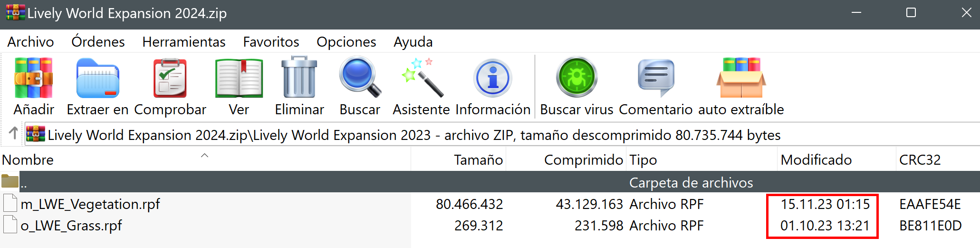The height and width of the screenshot is (248, 980).
Task: Open the Ver book icon
Action: [x=239, y=78]
